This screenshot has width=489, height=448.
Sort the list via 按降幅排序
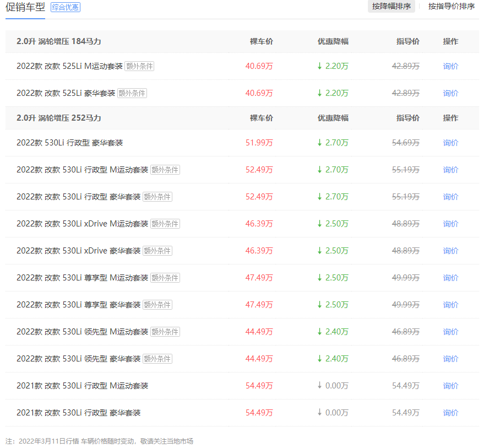391,7
